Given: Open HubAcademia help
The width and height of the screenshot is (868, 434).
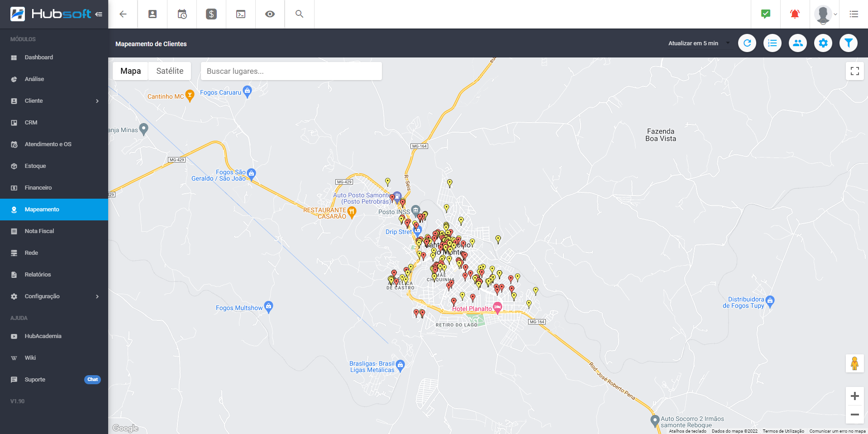Looking at the screenshot, I should pyautogui.click(x=54, y=336).
